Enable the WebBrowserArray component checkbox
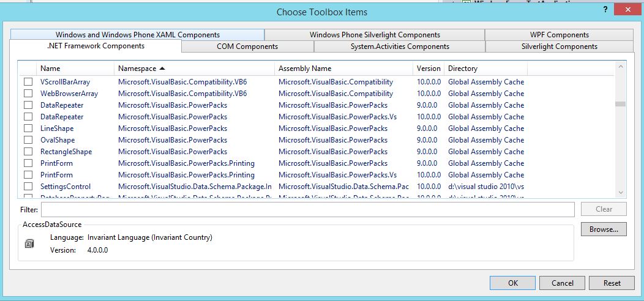Image resolution: width=644 pixels, height=301 pixels. click(28, 94)
